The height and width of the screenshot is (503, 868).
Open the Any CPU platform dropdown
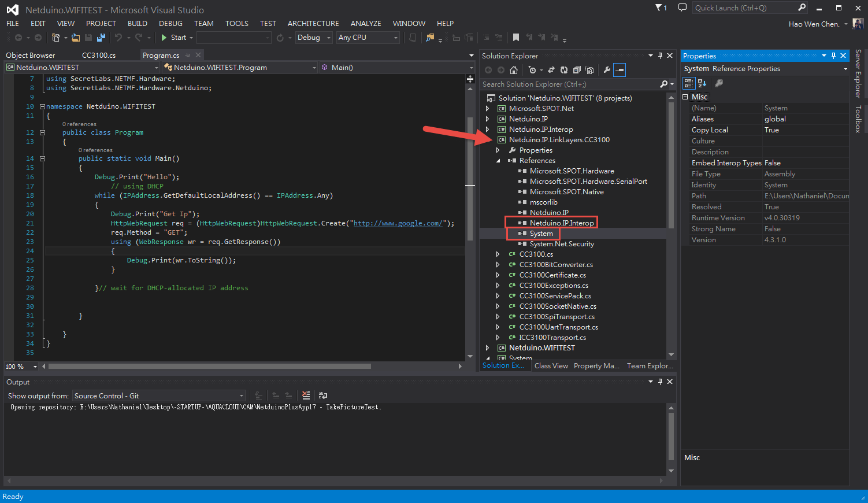396,38
